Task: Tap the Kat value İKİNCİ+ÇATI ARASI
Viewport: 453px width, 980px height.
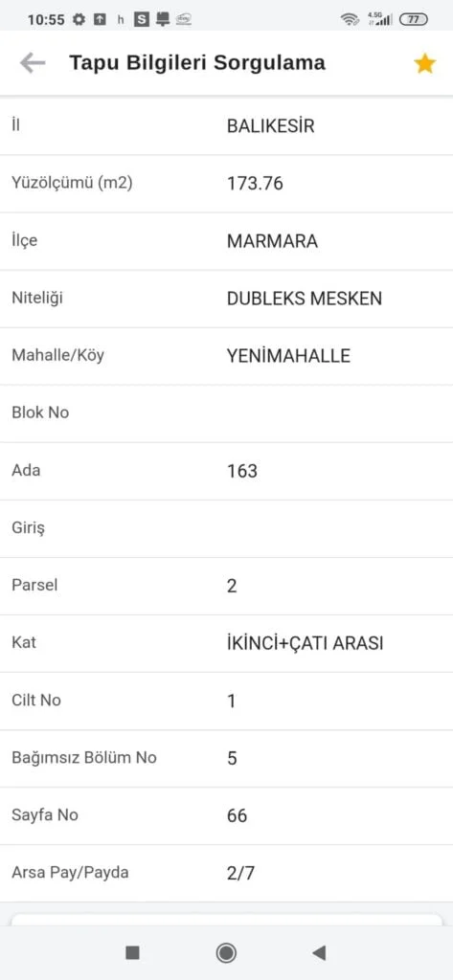Action: [x=305, y=643]
